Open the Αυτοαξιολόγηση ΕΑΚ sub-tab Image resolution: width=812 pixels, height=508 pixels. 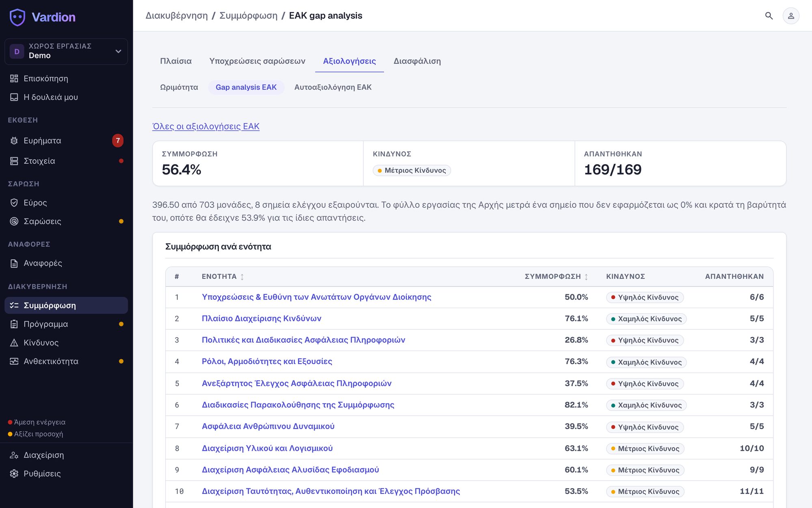click(333, 87)
